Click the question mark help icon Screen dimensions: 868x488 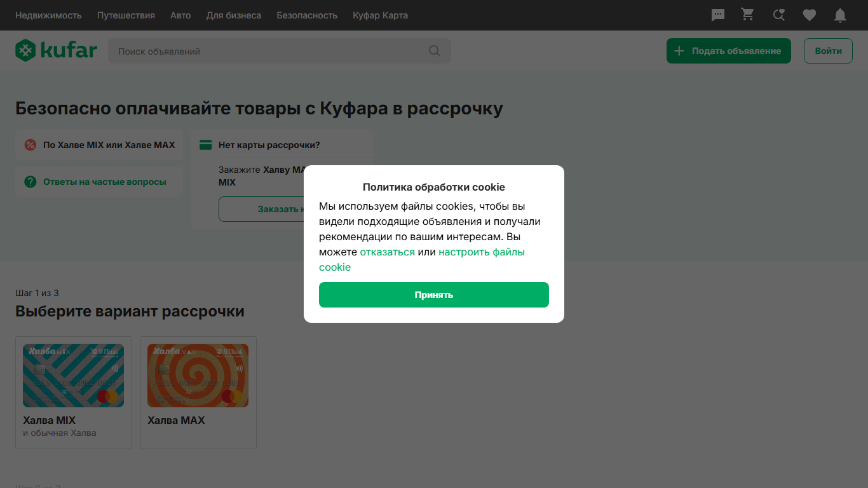30,182
